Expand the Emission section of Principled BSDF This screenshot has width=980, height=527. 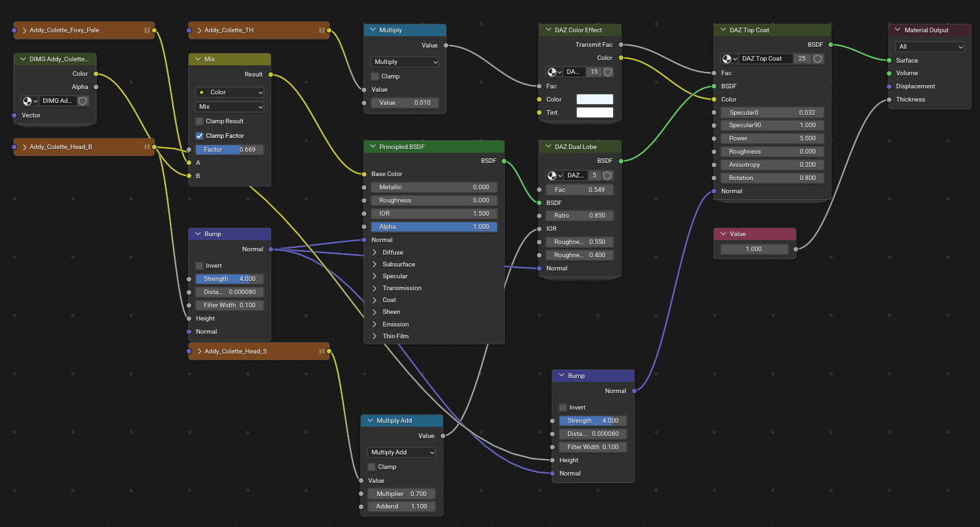point(374,325)
